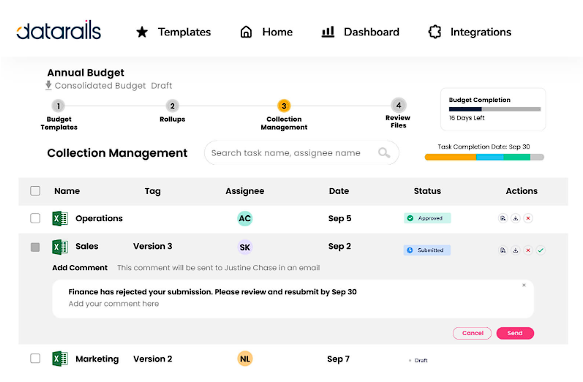The image size is (583, 382).
Task: Check the Operations row checkbox
Action: (x=35, y=218)
